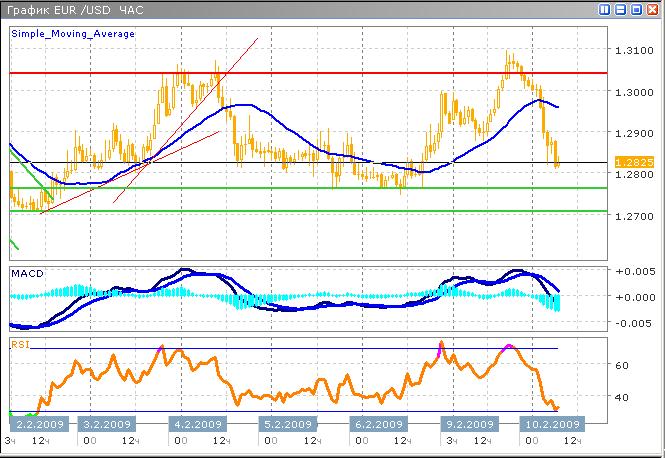665x458 pixels.
Task: Select the 10.2.2009 date marker
Action: tap(551, 424)
